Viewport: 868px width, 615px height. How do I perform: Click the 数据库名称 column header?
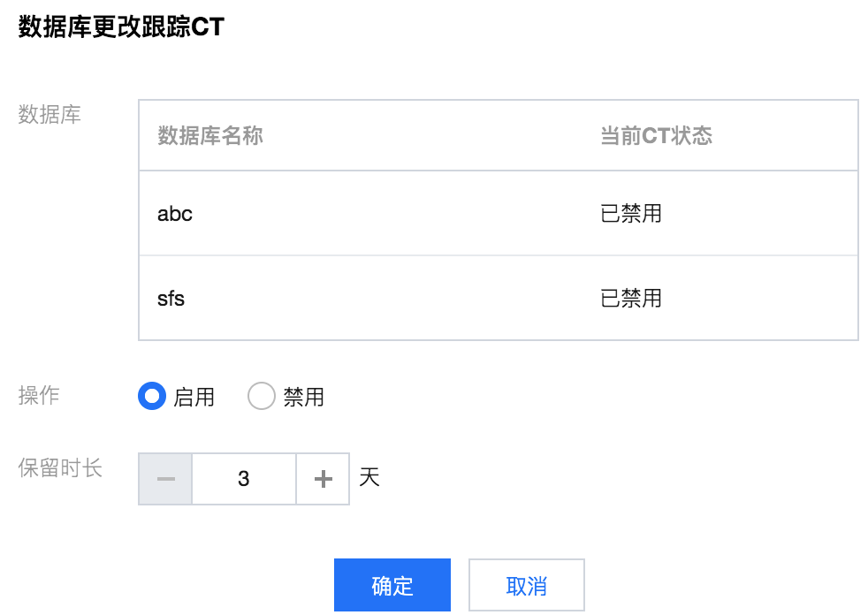(x=210, y=135)
